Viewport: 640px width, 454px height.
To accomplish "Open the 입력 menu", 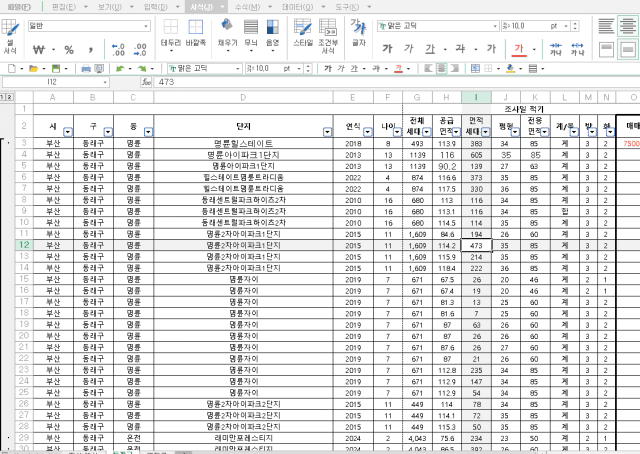I will [156, 7].
